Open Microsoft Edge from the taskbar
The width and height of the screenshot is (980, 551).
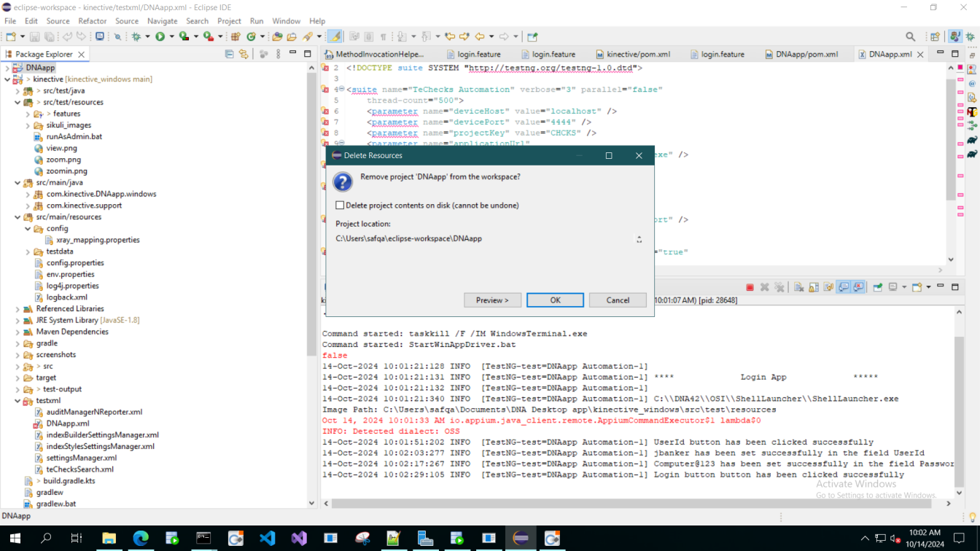click(x=140, y=539)
